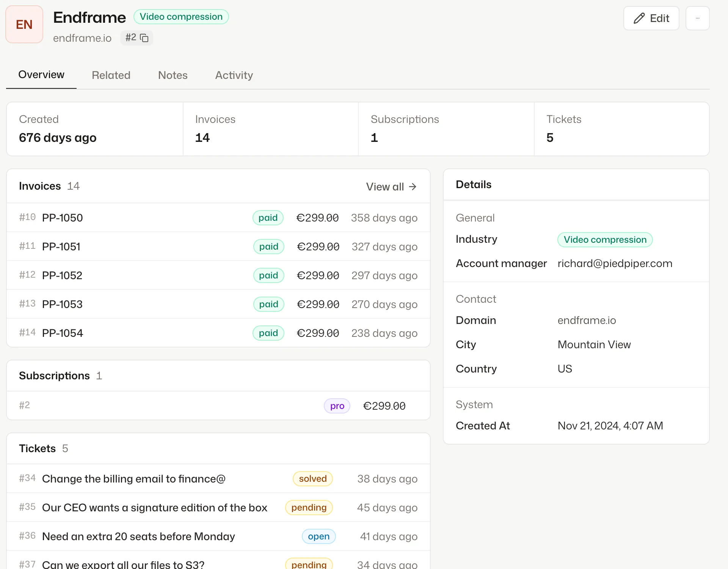Open ticket Need an extra 20 seats
Viewport: 728px width, 569px height.
coord(218,536)
